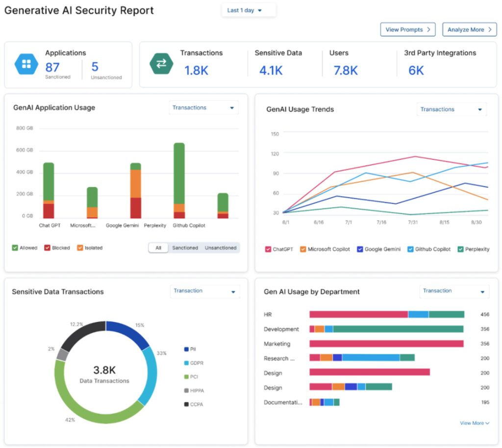Viewport: 502px width, 448px height.
Task: Uncheck the Blocked legend checkbox
Action: (x=48, y=248)
